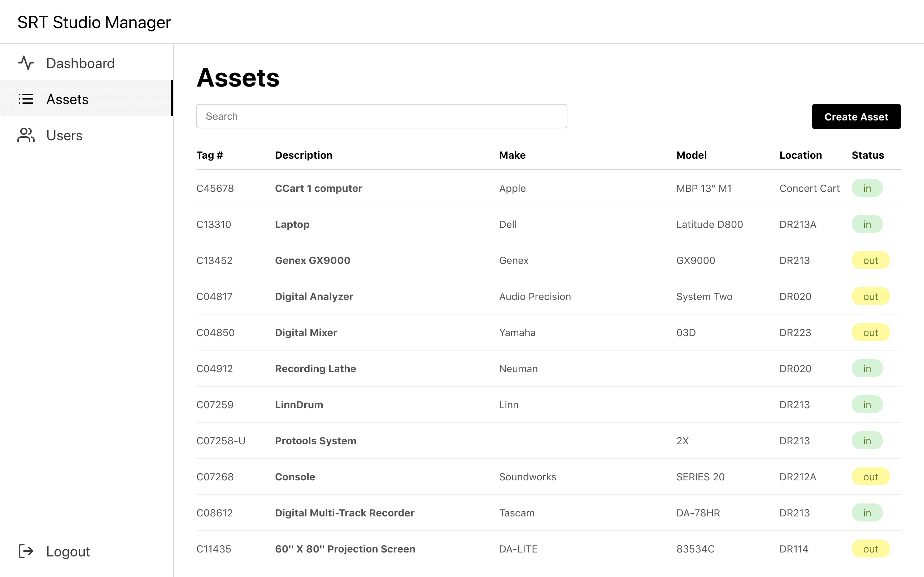
Task: Click tag number C04912 for Recording Lathe
Action: (x=214, y=369)
